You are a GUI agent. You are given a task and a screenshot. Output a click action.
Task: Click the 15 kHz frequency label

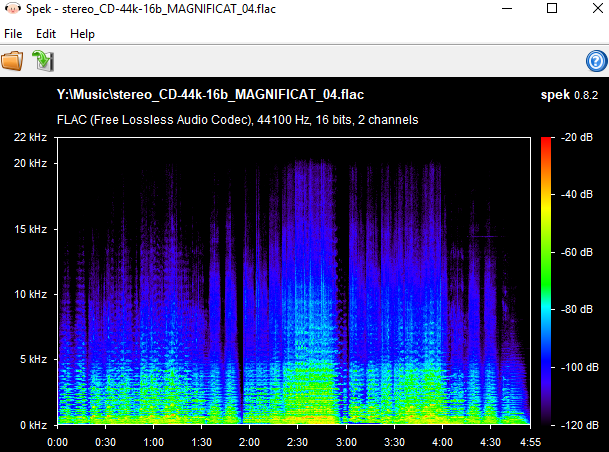pyautogui.click(x=30, y=229)
